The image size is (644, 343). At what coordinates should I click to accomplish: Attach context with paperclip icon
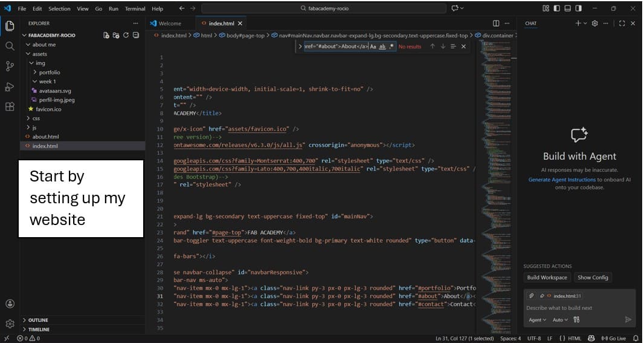[532, 296]
